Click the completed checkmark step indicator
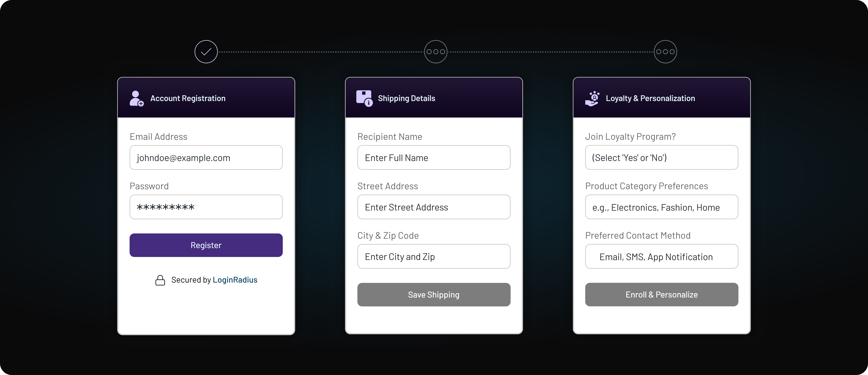868x375 pixels. coord(206,52)
